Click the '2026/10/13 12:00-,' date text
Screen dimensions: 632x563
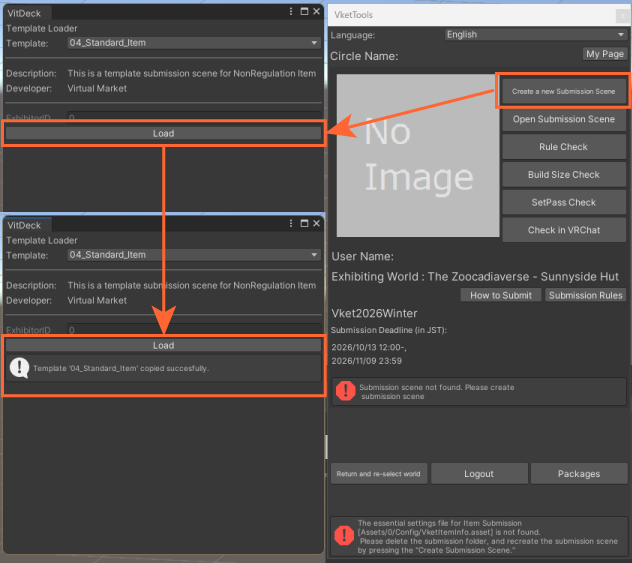tap(369, 347)
